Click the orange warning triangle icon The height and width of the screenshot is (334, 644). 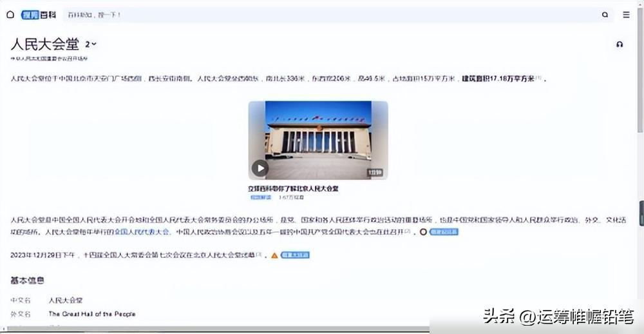coord(274,255)
